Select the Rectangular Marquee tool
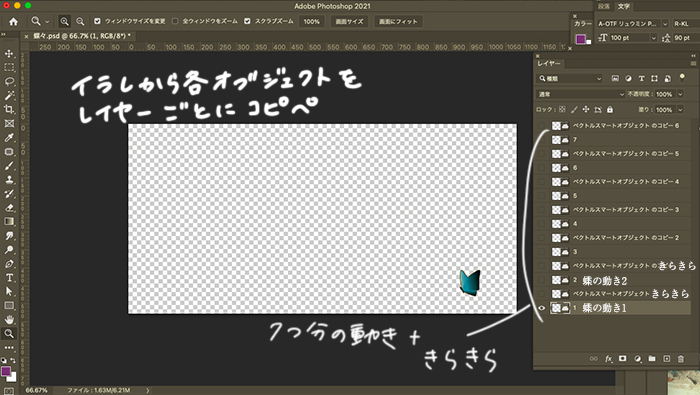Viewport: 700px width, 395px height. click(x=9, y=67)
